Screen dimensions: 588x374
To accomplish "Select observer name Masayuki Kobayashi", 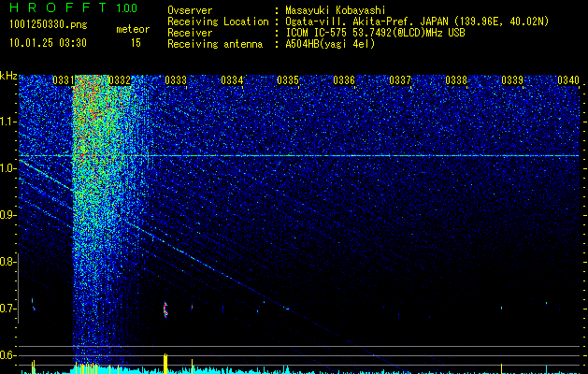I will coord(336,10).
